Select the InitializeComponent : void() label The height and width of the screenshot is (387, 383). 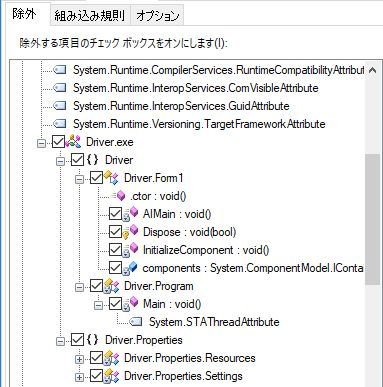206,250
